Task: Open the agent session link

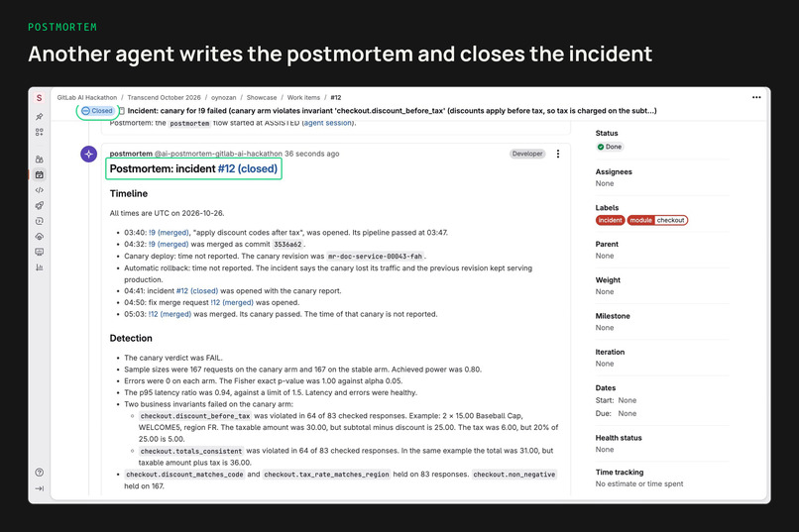Action: 328,123
